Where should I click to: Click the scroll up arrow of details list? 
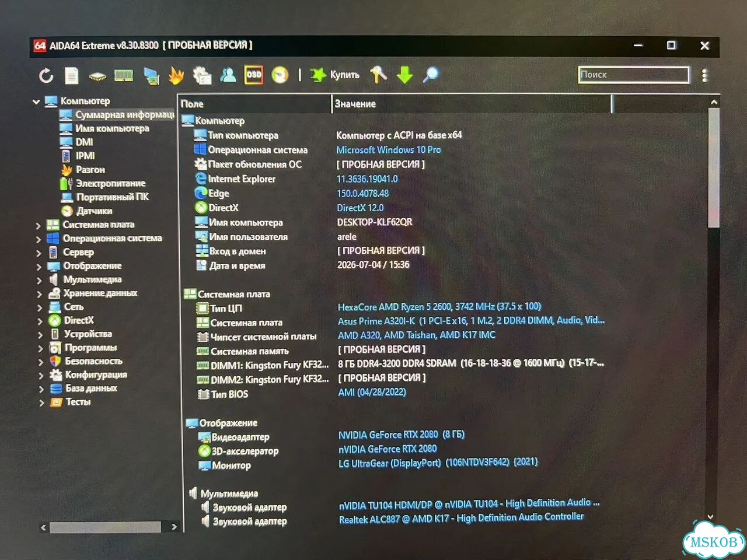(714, 102)
